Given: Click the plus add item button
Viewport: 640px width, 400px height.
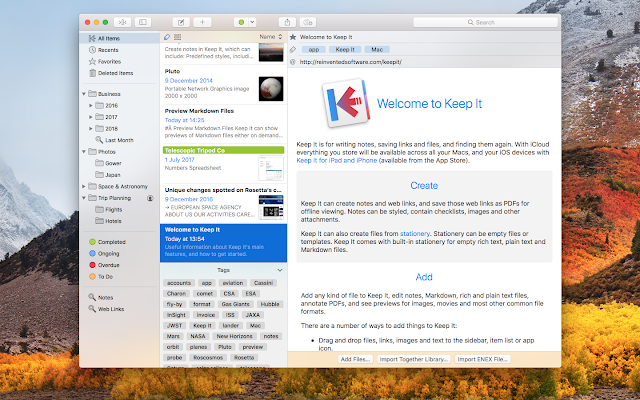Looking at the screenshot, I should [x=202, y=22].
